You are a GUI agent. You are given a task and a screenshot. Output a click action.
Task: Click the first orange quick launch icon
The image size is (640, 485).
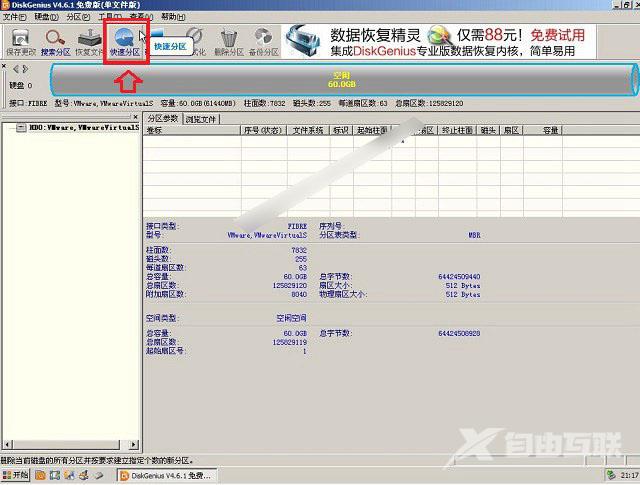(x=40, y=475)
